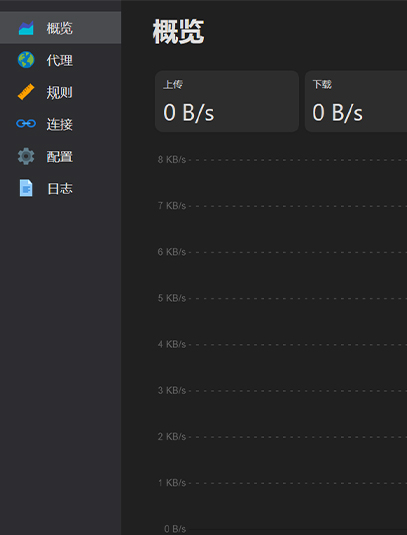This screenshot has width=407, height=535.
Task: Click the 上传 upload speed card
Action: tap(227, 101)
